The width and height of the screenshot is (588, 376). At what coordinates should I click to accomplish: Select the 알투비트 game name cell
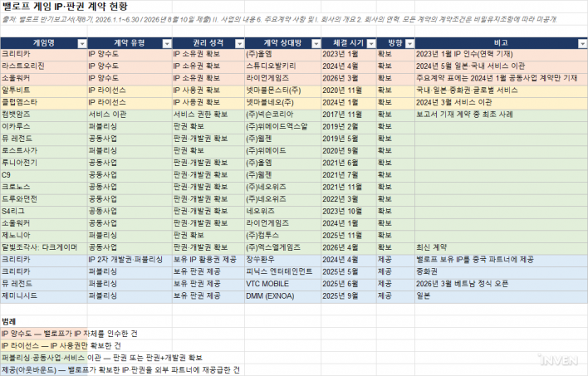point(44,90)
